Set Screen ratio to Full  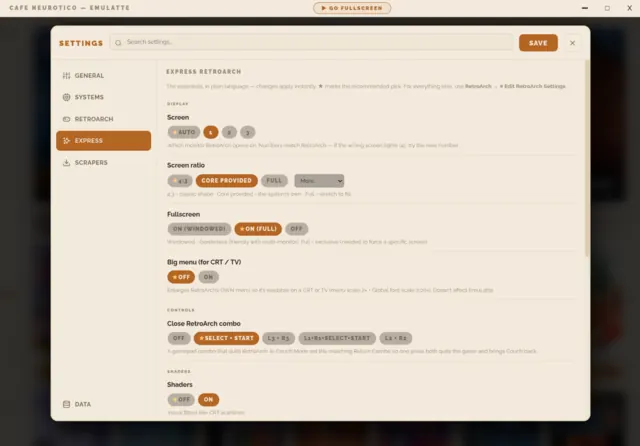click(274, 180)
